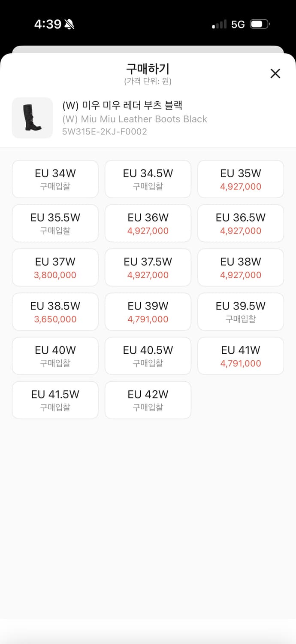Tap EU 40.5W size button
Image resolution: width=296 pixels, height=644 pixels.
pos(148,356)
